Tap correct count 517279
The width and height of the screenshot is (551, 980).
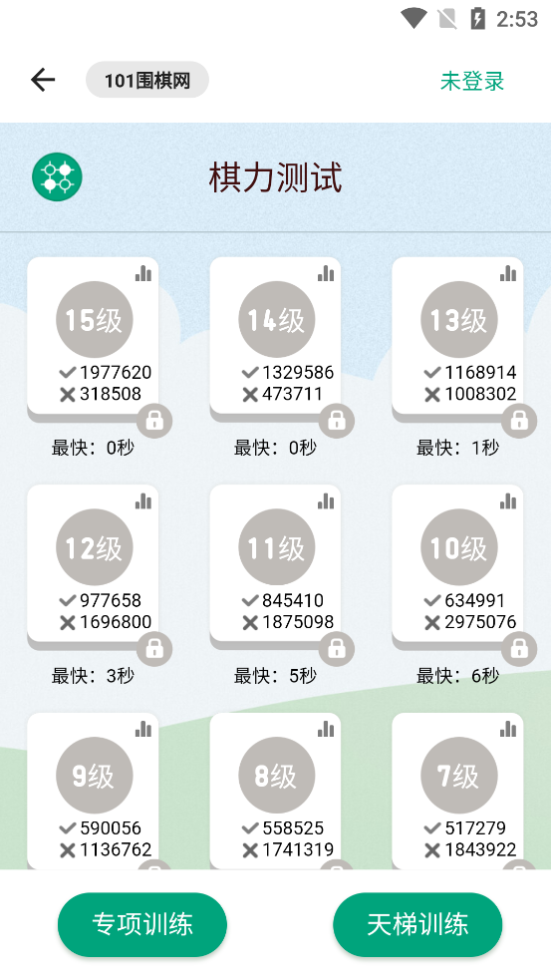pos(475,827)
